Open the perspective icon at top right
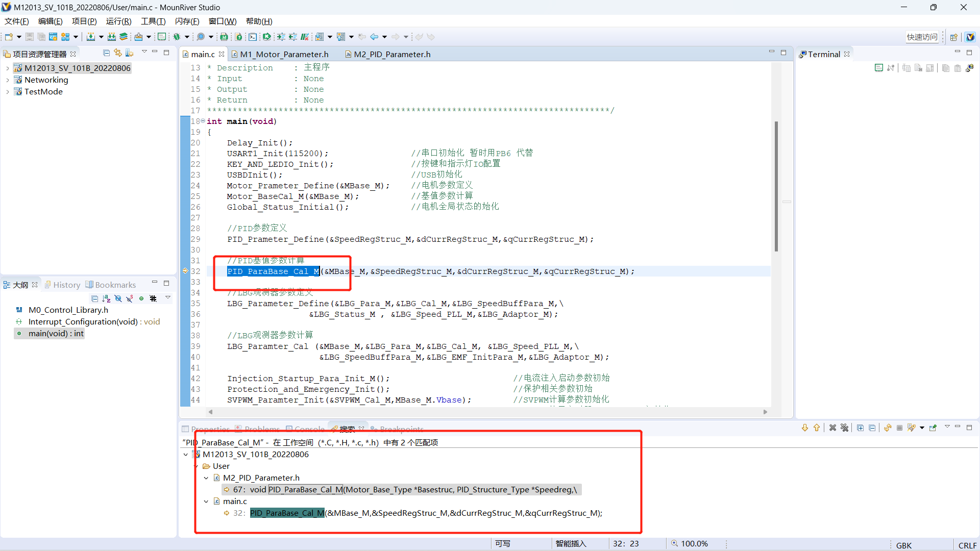 tap(953, 37)
